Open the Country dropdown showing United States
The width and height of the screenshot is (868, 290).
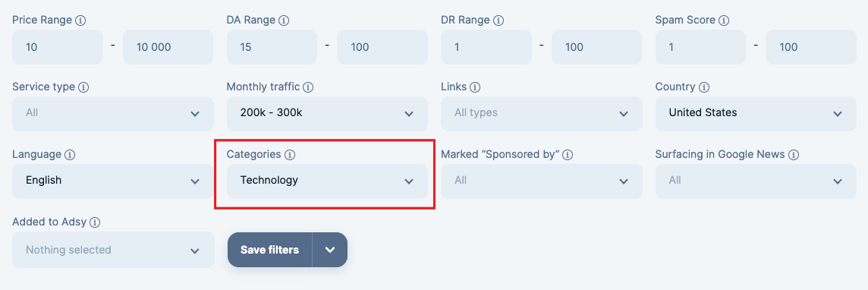[x=756, y=113]
